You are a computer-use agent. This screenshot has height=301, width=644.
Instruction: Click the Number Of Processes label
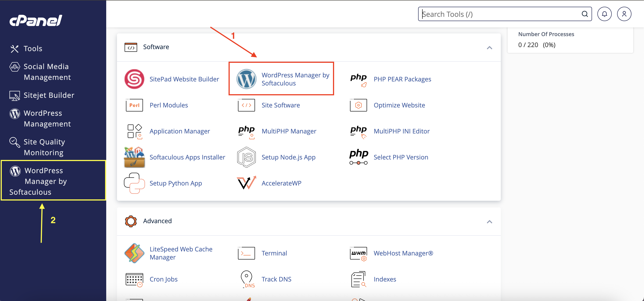546,34
